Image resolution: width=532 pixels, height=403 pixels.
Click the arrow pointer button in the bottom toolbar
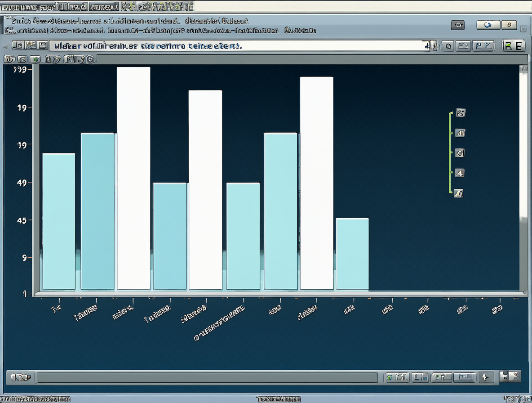point(486,377)
